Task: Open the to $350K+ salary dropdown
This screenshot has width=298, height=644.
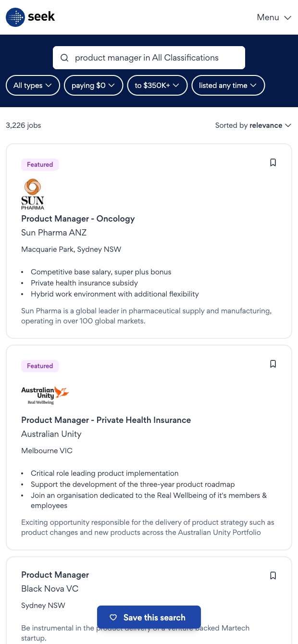Action: pyautogui.click(x=157, y=86)
